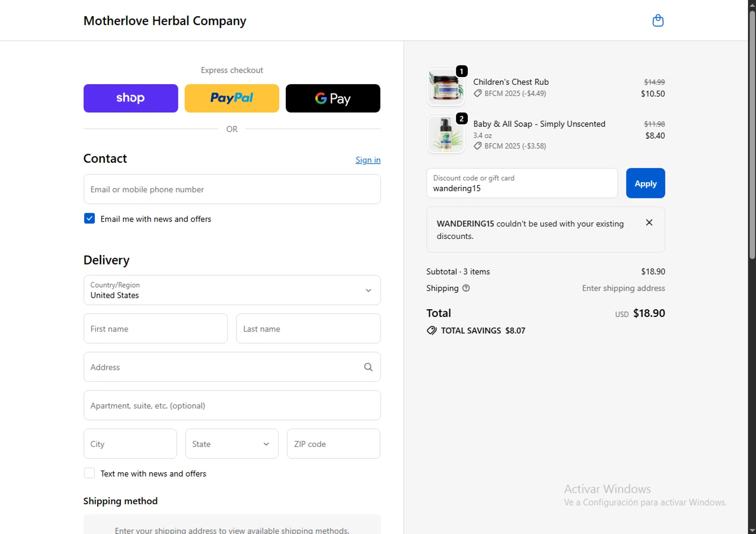Expand the State dropdown

pyautogui.click(x=232, y=444)
